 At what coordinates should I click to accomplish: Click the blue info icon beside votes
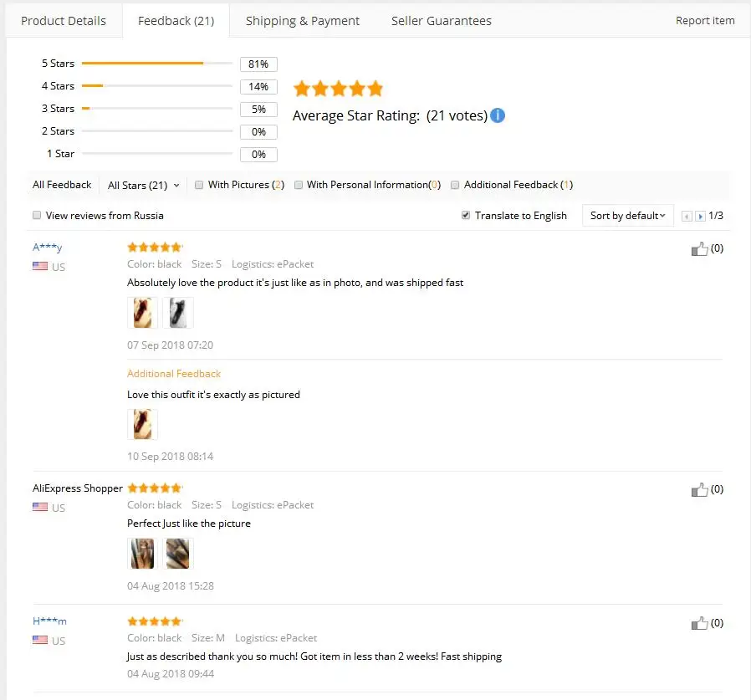coord(498,115)
